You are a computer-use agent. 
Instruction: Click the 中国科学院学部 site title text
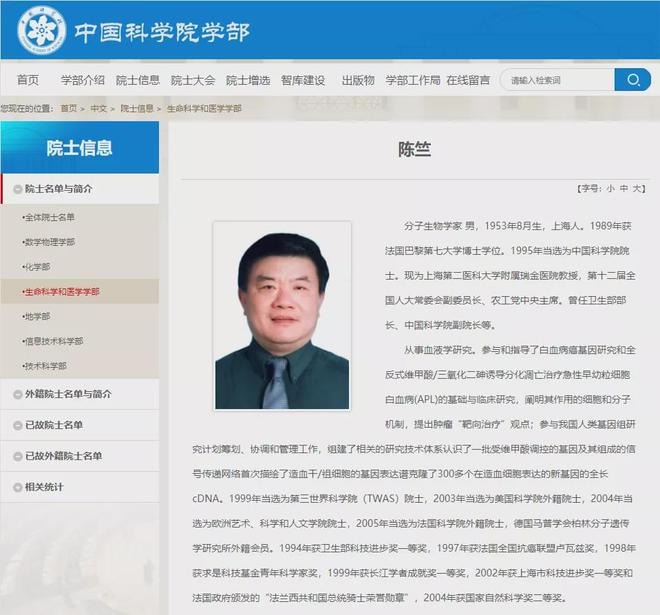pos(162,32)
